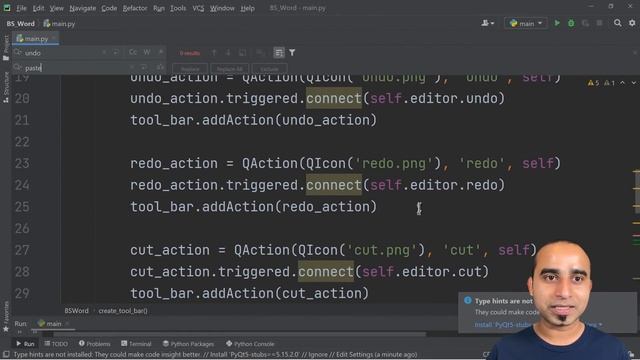Run the main configuration with green play icon
Screen dimensions: 640x360
pos(557,23)
